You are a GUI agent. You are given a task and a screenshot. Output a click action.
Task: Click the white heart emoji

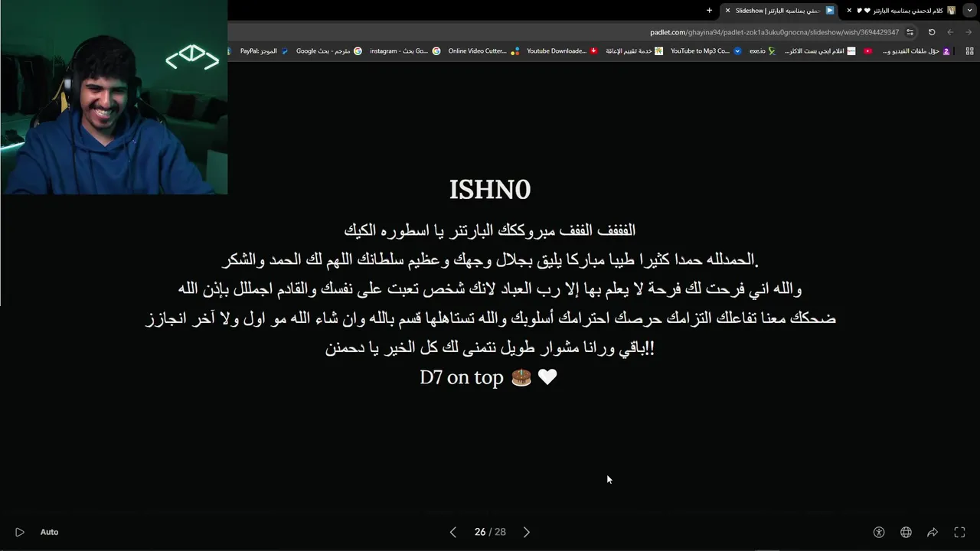[x=547, y=377]
